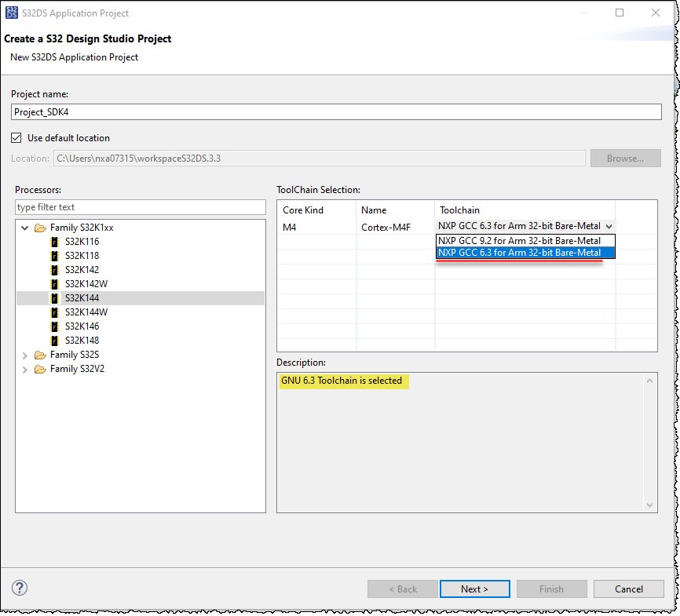Click the S32K144 chip icon
Viewport: 680px width, 616px height.
click(x=55, y=298)
